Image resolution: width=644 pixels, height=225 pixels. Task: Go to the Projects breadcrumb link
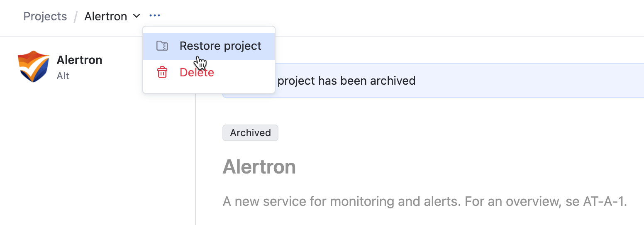pyautogui.click(x=45, y=17)
